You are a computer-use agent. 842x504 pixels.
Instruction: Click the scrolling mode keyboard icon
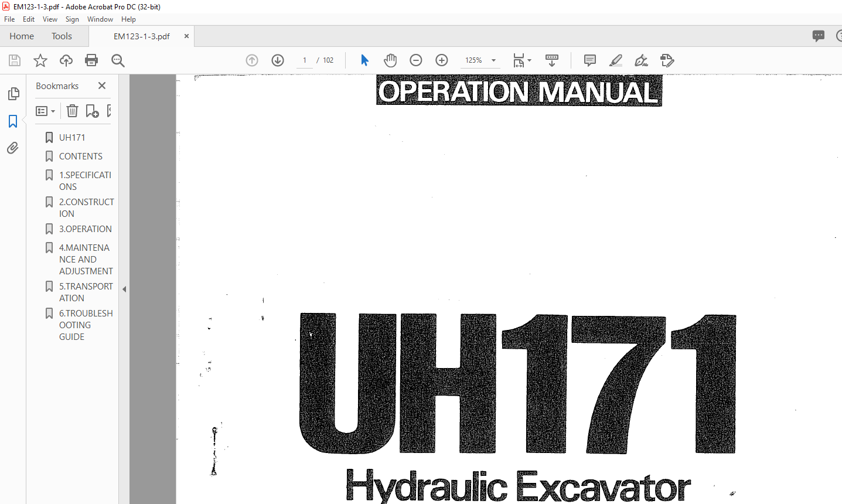pyautogui.click(x=552, y=60)
